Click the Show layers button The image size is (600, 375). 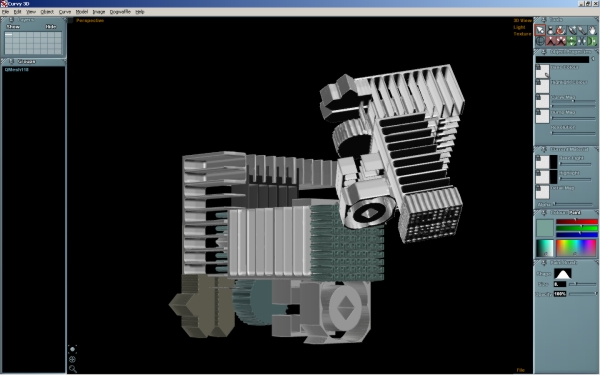coord(13,27)
